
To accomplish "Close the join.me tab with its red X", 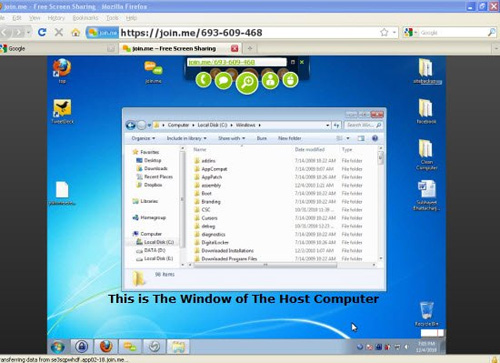I will 235,49.
